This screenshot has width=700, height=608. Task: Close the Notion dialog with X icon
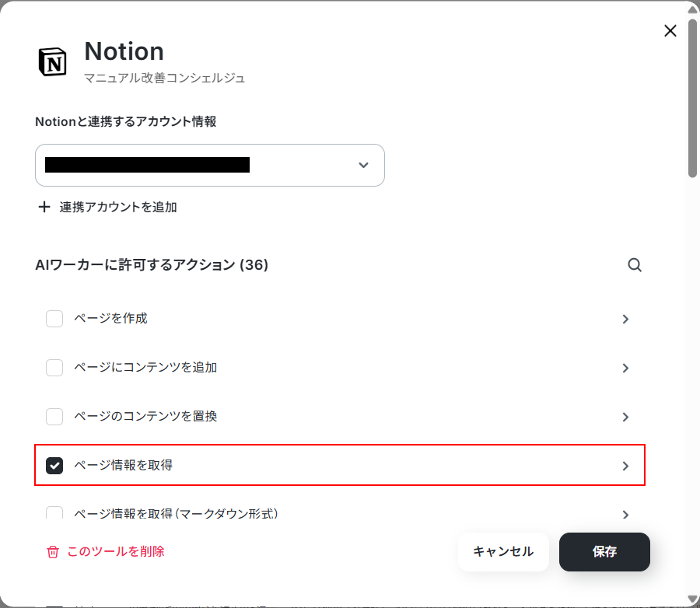[670, 31]
